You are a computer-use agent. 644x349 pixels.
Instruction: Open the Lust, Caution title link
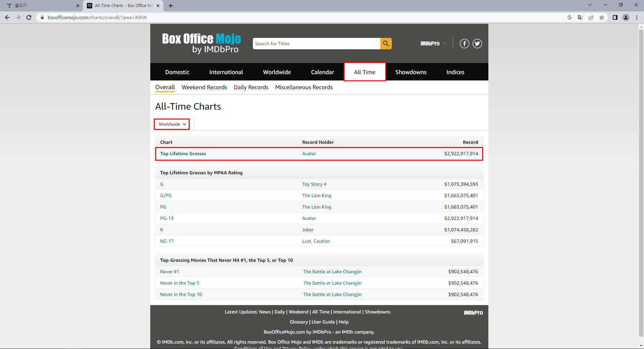316,241
